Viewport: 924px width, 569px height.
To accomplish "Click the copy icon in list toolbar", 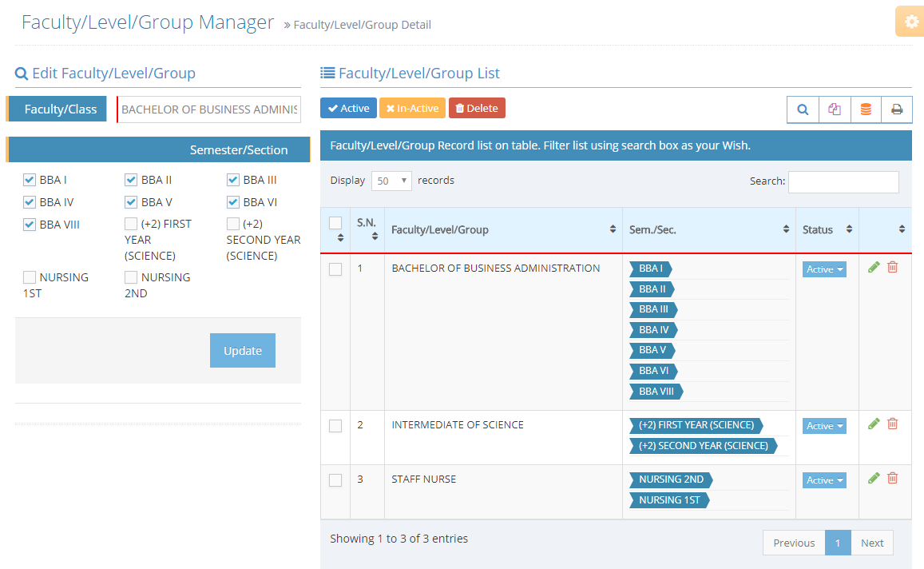I will 835,109.
